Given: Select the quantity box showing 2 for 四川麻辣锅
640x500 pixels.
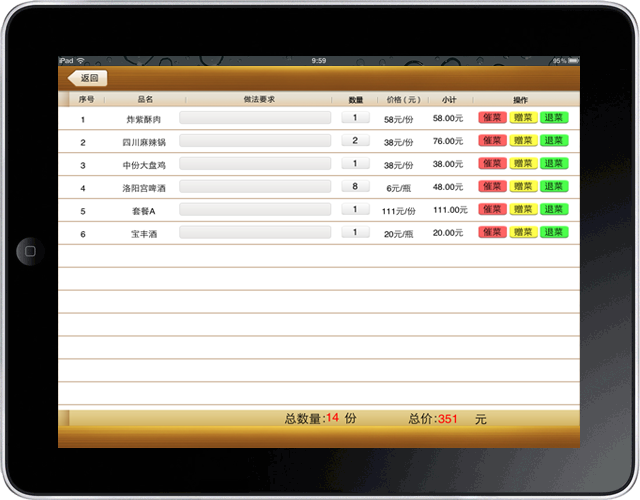Looking at the screenshot, I should coord(355,141).
